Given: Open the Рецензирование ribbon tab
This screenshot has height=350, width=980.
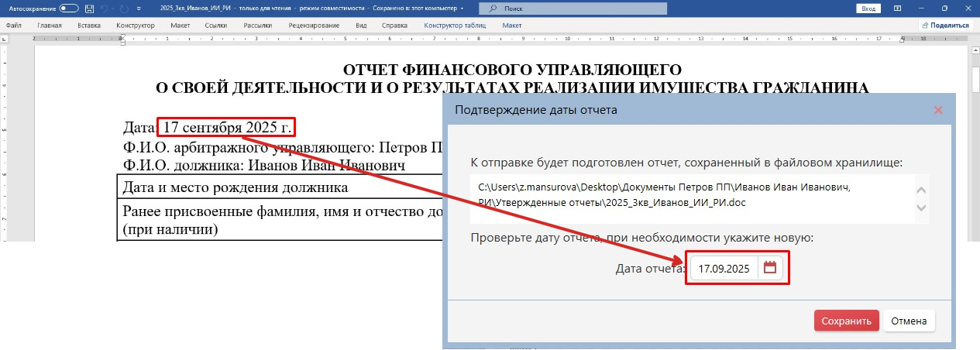Looking at the screenshot, I should tap(314, 25).
